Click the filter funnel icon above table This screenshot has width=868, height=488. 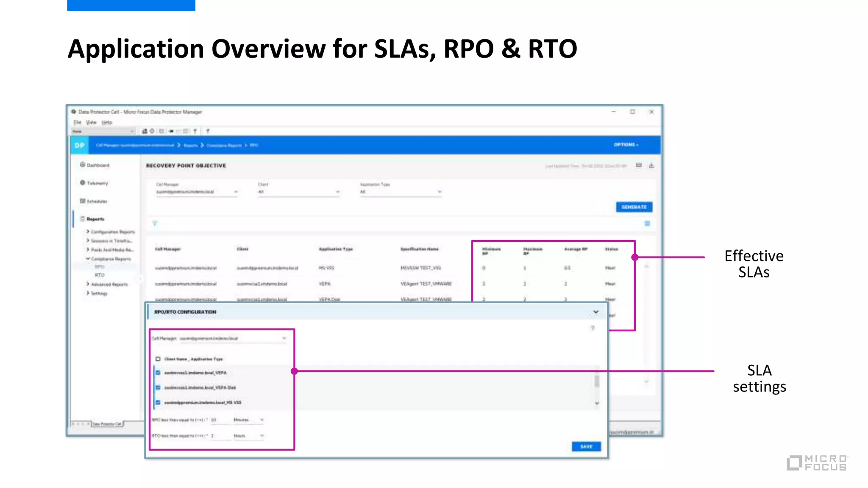click(155, 223)
